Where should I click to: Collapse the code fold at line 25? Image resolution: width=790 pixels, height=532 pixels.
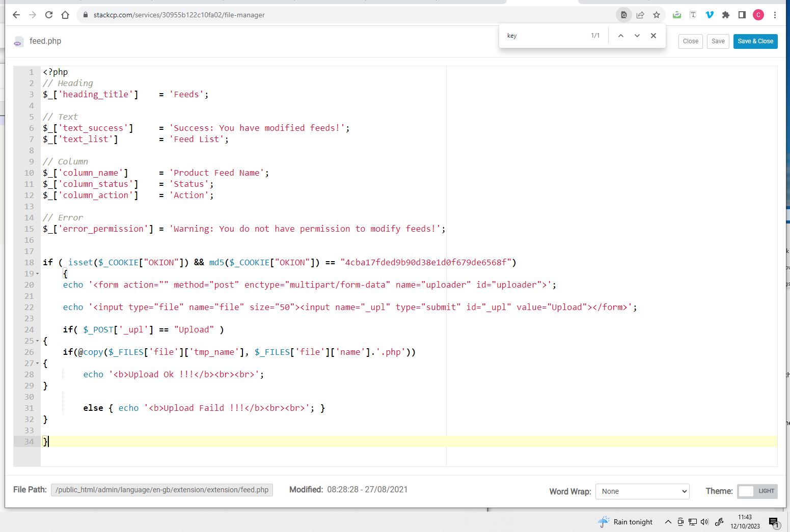(37, 341)
